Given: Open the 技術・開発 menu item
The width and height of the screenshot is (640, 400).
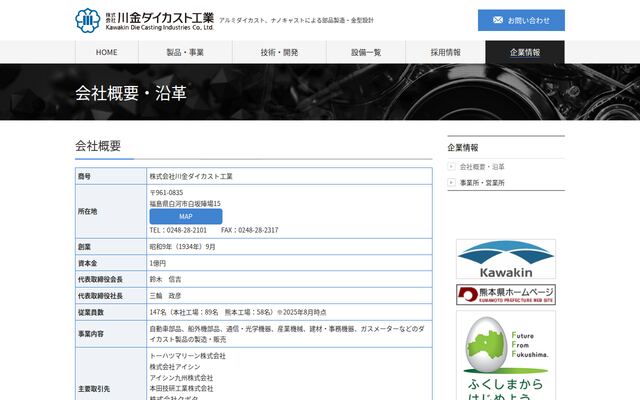Looking at the screenshot, I should [279, 52].
